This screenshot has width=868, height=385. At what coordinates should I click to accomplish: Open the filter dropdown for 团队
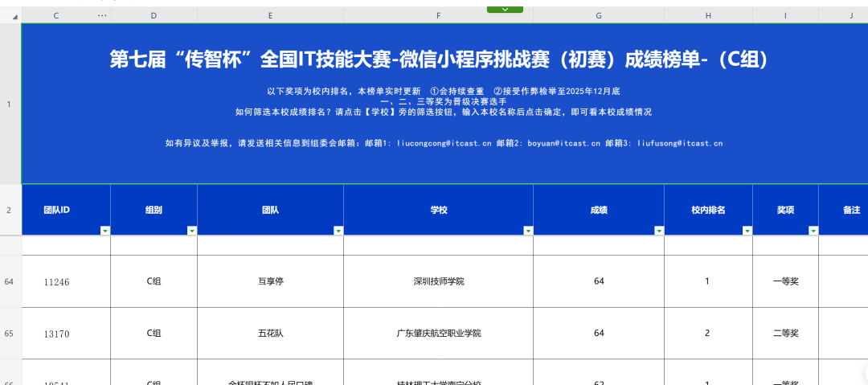point(338,231)
